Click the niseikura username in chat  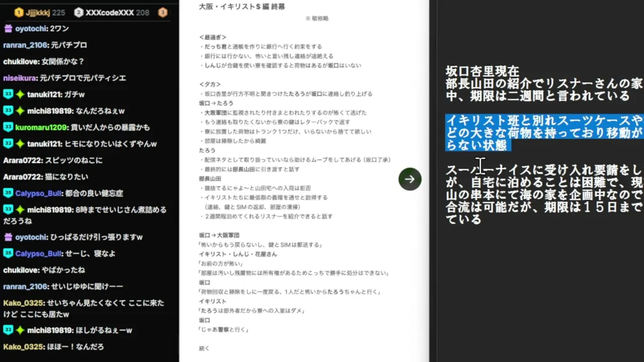(x=20, y=78)
